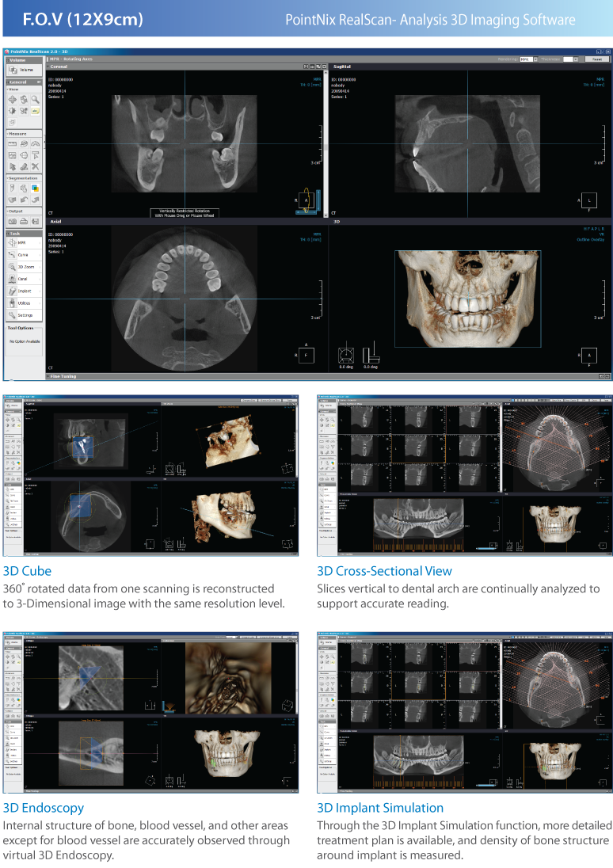Click the Reset button beside the Thickness field
This screenshot has height=868, width=613.
pos(597,59)
